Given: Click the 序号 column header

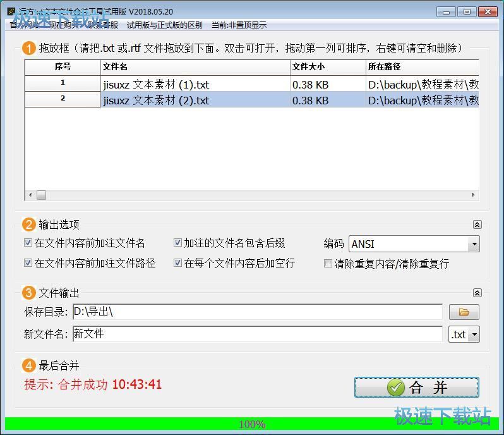Looking at the screenshot, I should (63, 67).
